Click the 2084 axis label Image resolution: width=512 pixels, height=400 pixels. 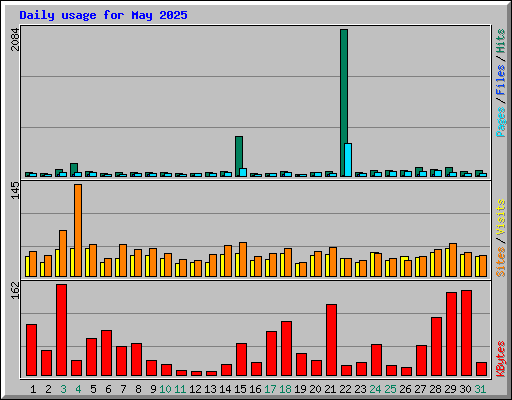[15, 39]
